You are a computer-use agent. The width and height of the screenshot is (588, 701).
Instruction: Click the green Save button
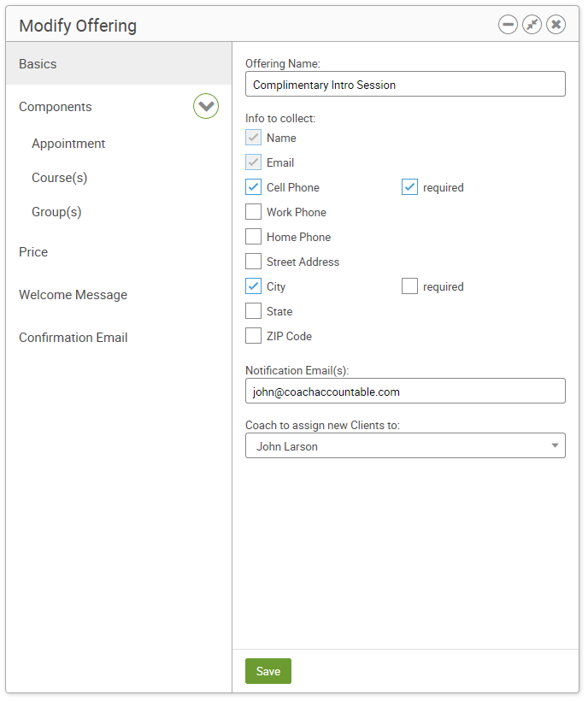268,671
